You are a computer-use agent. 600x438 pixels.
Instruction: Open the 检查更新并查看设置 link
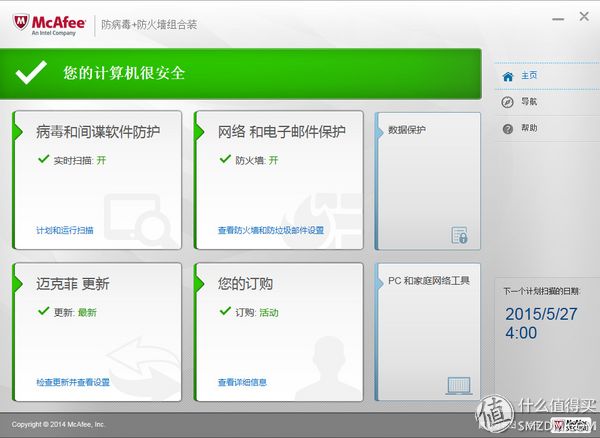pos(73,382)
